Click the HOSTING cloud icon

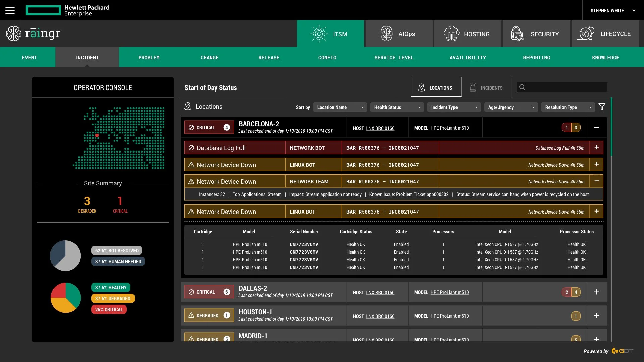(x=451, y=34)
